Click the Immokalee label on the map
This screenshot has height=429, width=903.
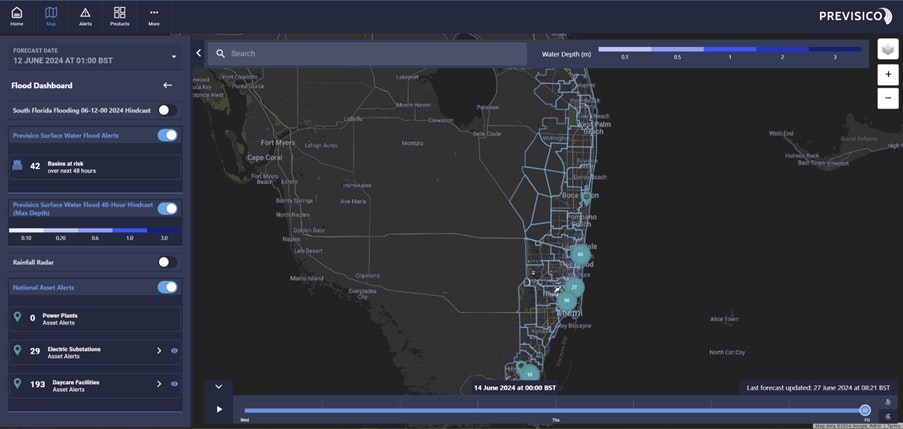[x=356, y=185]
